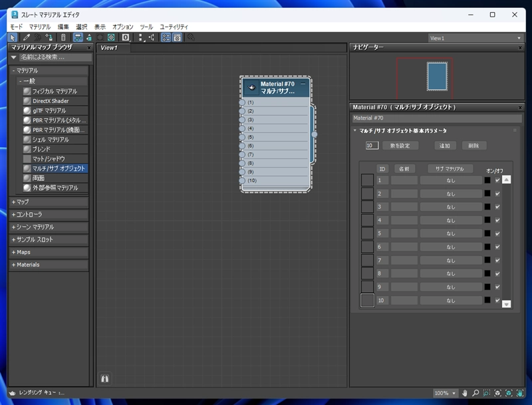Click binoculars search icon in View1
Viewport: 532px width, 405px height.
[105, 378]
